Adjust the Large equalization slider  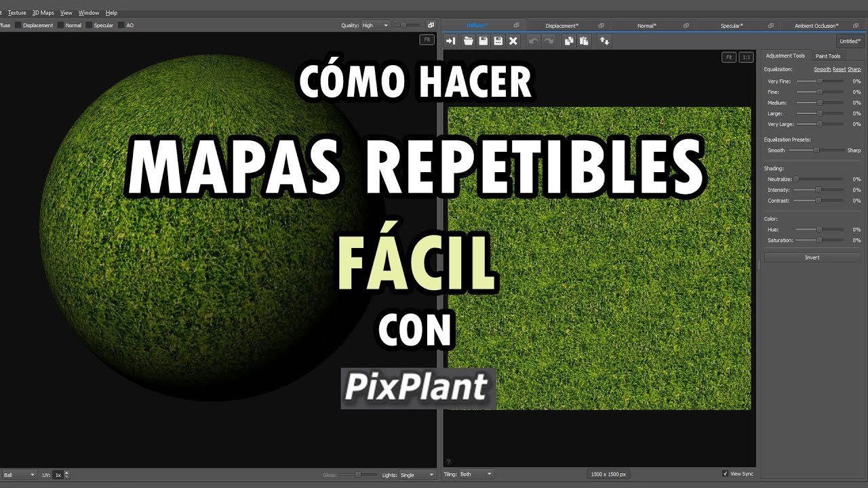820,113
